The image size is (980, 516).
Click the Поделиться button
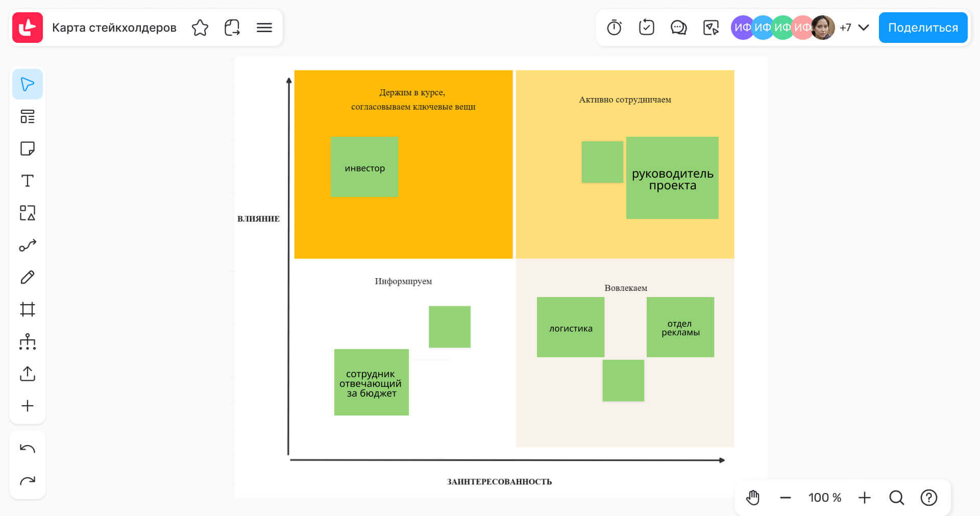[923, 28]
